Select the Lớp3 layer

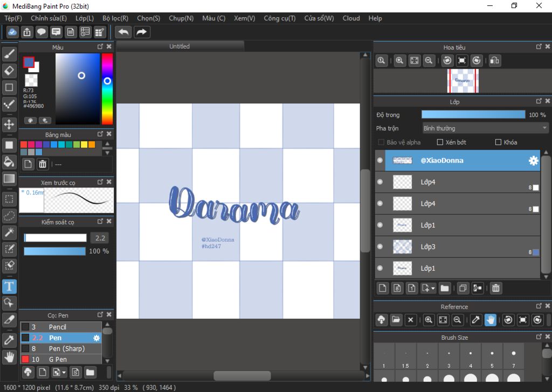tap(458, 247)
